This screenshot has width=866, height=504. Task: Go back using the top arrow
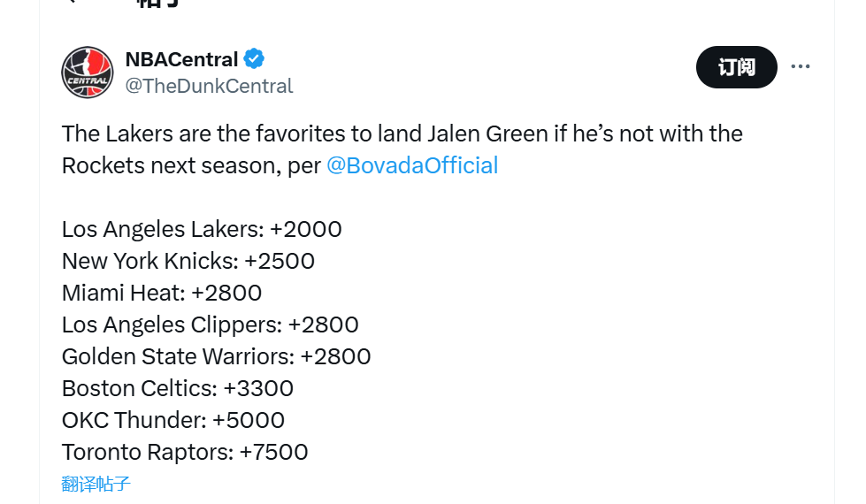point(71,2)
